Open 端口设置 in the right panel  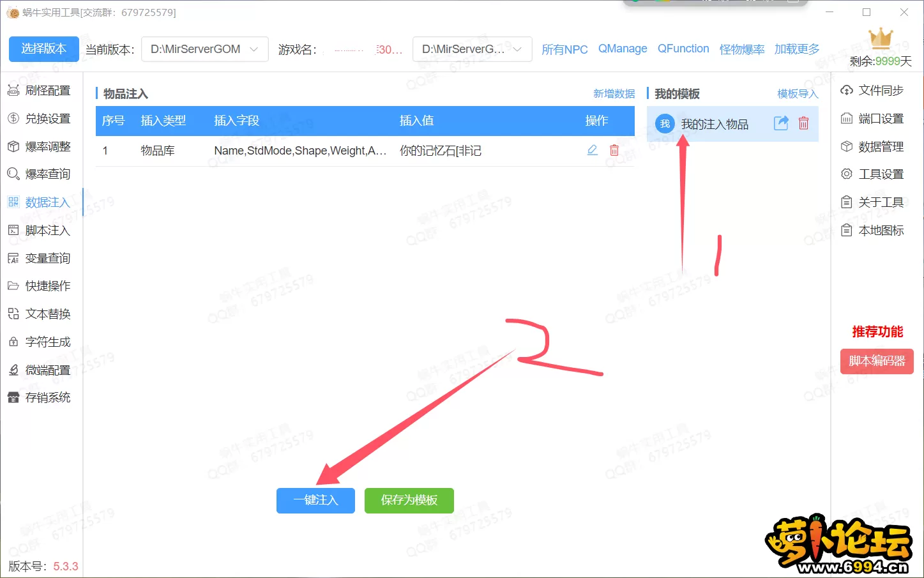tap(872, 119)
